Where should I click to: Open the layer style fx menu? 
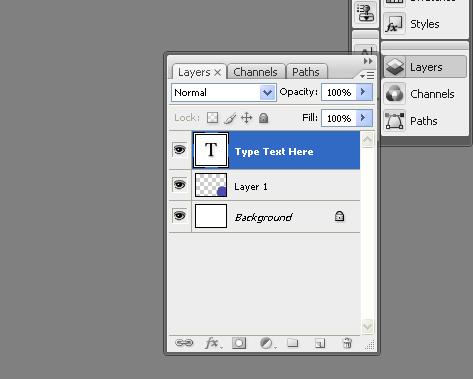point(213,343)
